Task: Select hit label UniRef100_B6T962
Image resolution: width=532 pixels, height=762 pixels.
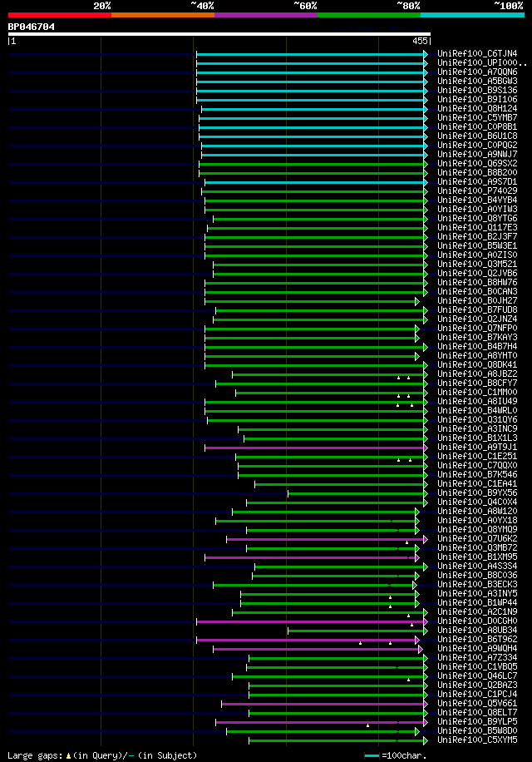Action: 477,640
